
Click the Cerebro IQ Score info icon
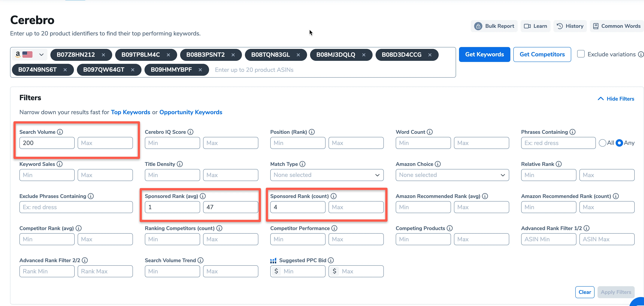[191, 132]
